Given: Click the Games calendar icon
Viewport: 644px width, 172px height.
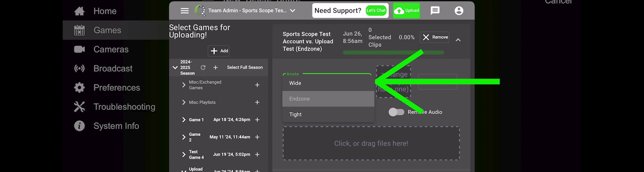Looking at the screenshot, I should pyautogui.click(x=79, y=30).
